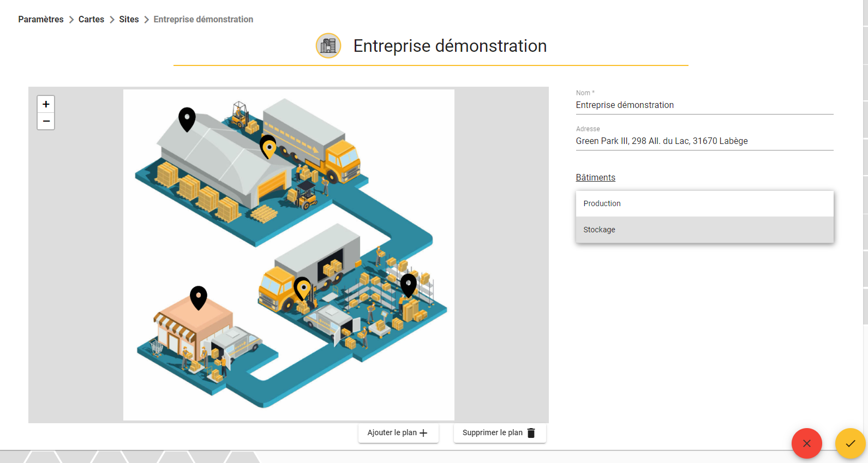Click the site plan illustration
868x463 pixels.
[x=289, y=255]
